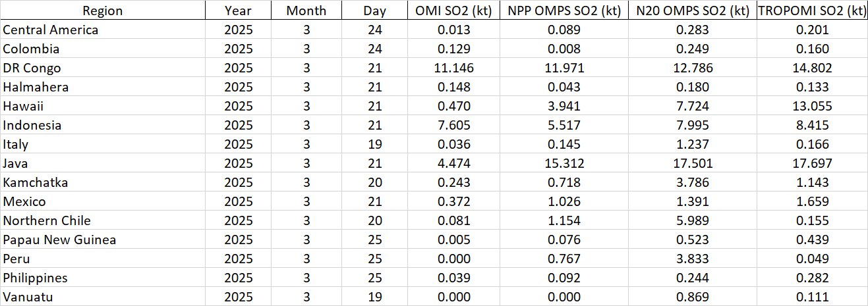Select the DR Congo cell
This screenshot has height=306, width=868.
pyautogui.click(x=32, y=68)
